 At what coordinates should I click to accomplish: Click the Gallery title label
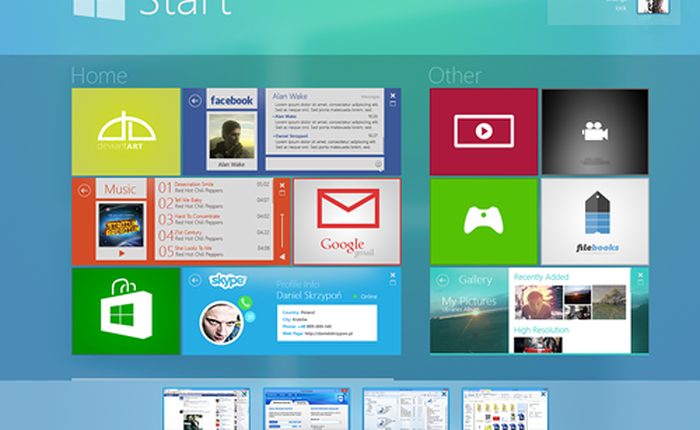[x=475, y=280]
